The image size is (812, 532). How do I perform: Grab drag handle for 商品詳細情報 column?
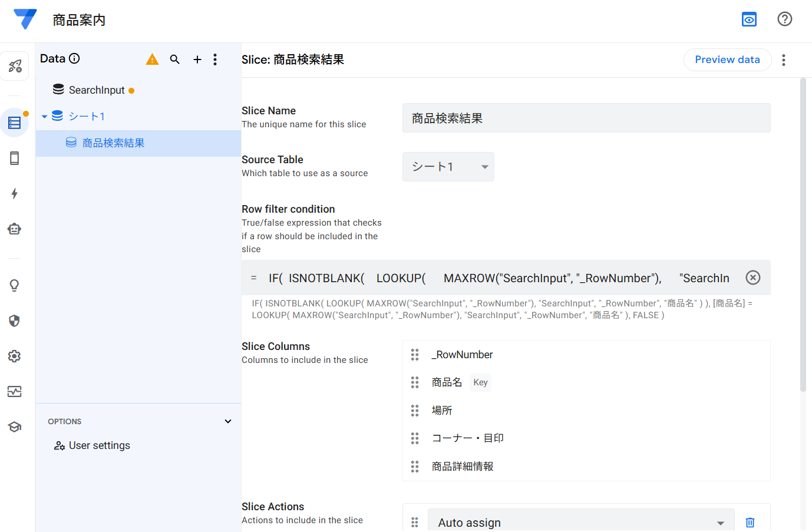(415, 467)
